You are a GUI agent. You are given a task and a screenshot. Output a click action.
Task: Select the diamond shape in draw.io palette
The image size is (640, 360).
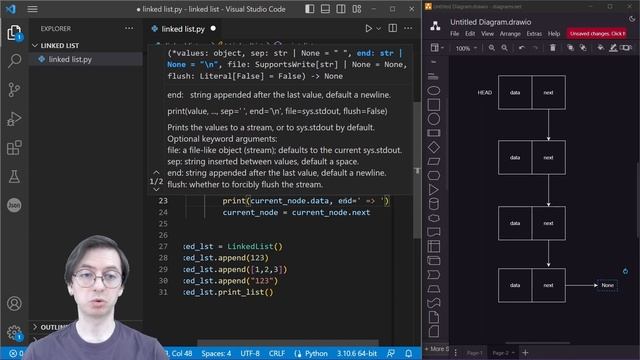click(x=433, y=147)
